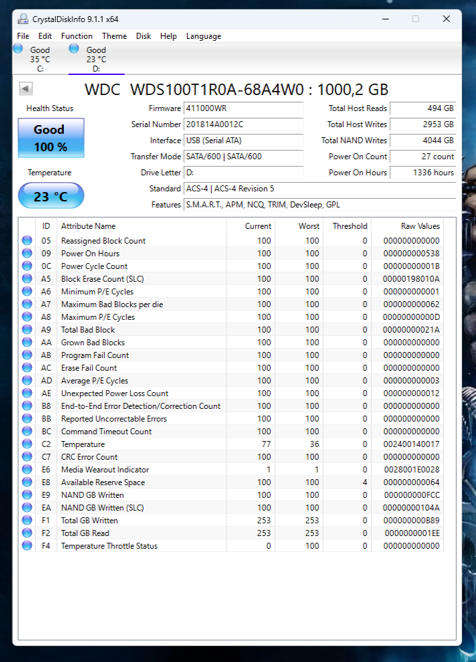476x662 pixels.
Task: Open the Disk menu
Action: tap(143, 36)
